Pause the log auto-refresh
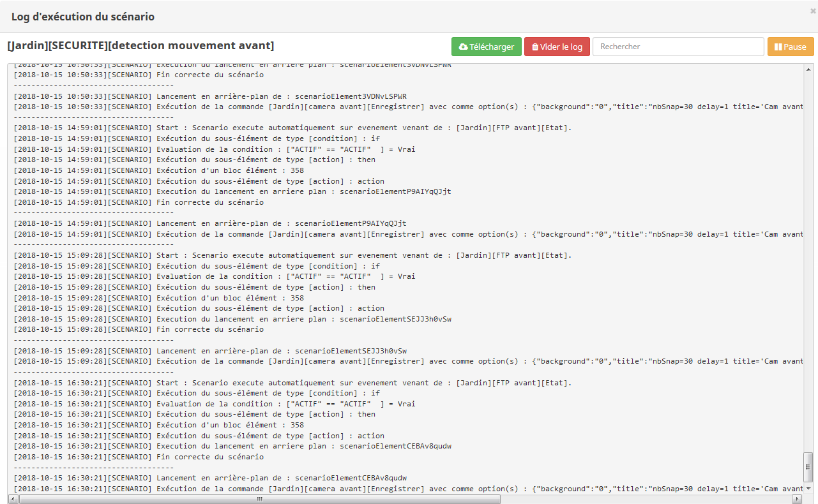Screen dimensions: 818x504 791,47
